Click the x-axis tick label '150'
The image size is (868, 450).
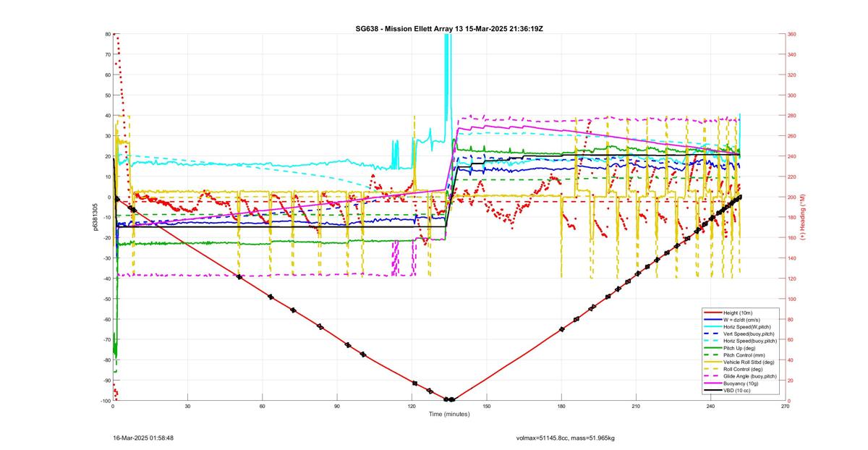487,407
